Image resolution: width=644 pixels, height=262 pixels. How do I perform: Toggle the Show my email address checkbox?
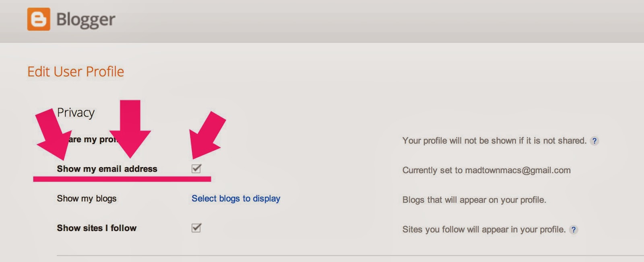tap(196, 169)
